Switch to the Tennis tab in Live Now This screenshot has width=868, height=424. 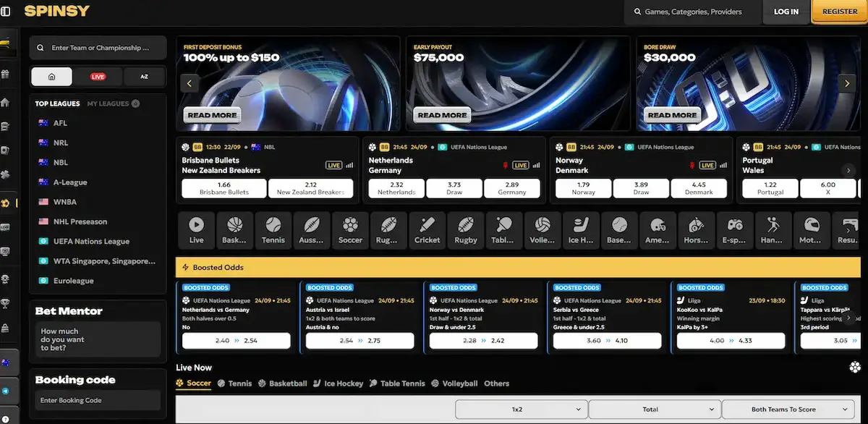[235, 383]
